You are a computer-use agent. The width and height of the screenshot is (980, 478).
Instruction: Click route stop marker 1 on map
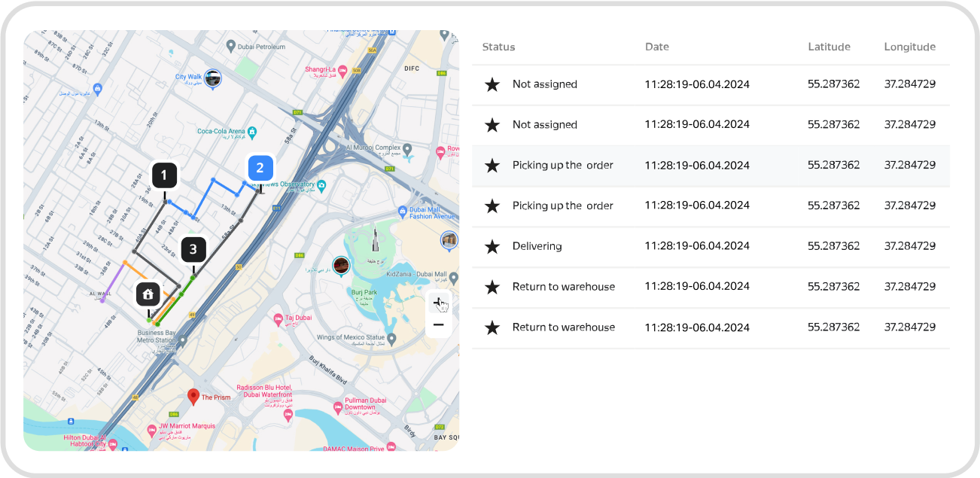164,175
